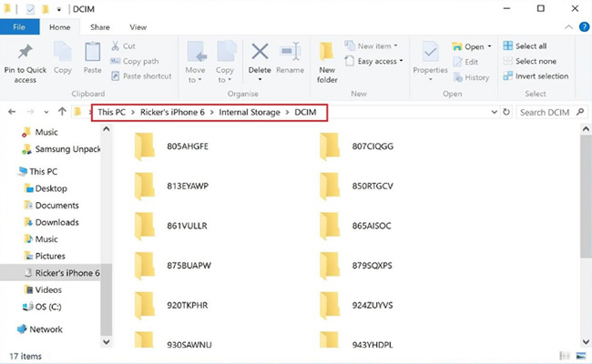Open Downloads in navigation pane
This screenshot has width=592, height=364.
51,223
